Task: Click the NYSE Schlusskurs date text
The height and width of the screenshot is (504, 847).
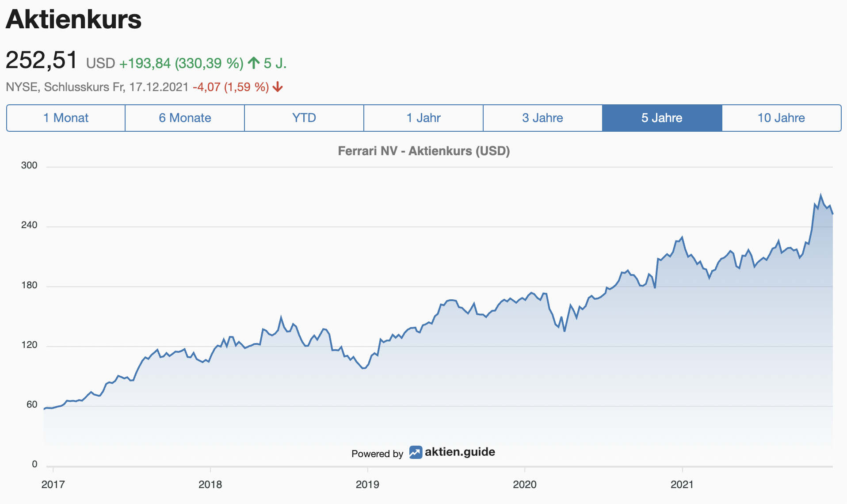Action: click(x=97, y=87)
